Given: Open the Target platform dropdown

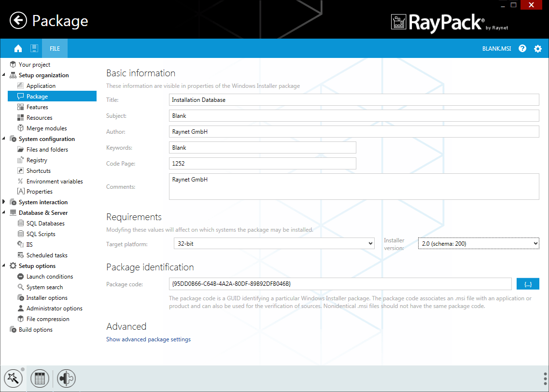Looking at the screenshot, I should (370, 243).
